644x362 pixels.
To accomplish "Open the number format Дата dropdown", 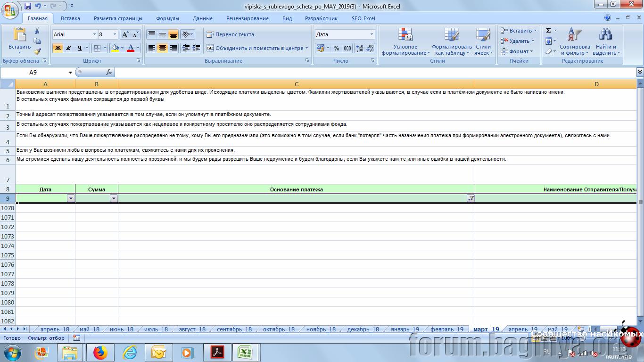I will [x=372, y=34].
